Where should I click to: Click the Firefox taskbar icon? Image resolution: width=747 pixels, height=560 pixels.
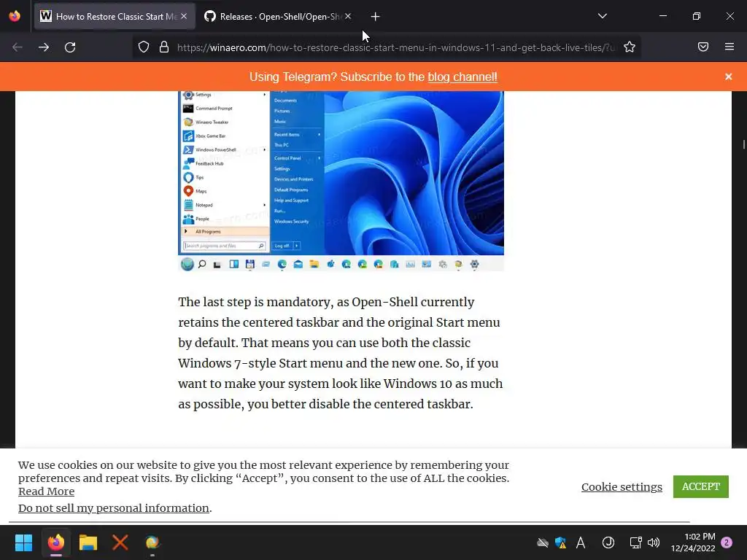[55, 542]
